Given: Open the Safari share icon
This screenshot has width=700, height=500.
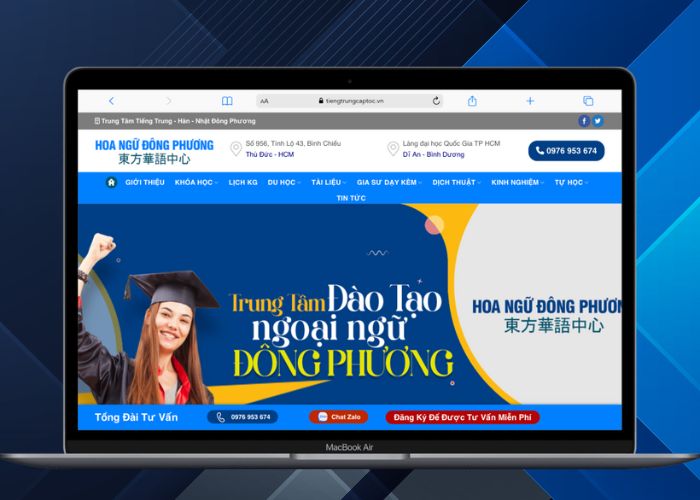Looking at the screenshot, I should [472, 101].
